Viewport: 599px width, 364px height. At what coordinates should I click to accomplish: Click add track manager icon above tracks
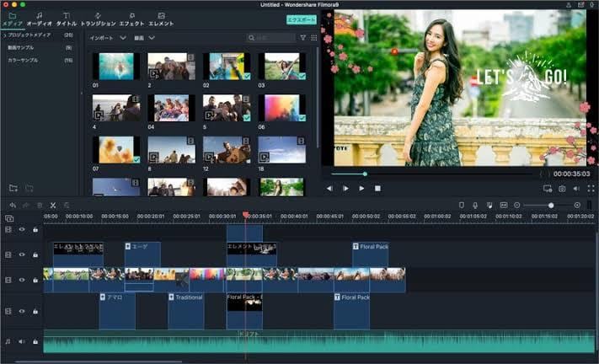[9, 218]
